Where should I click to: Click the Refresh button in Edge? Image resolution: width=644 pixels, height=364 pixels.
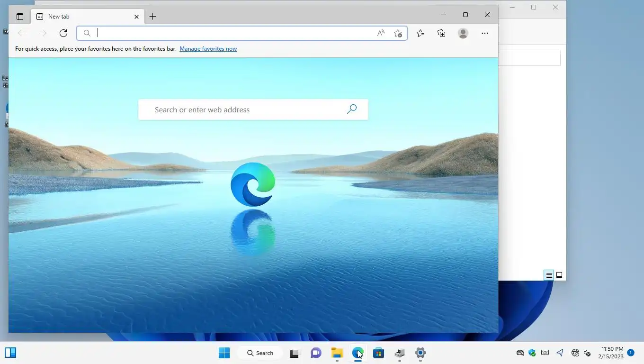click(x=63, y=33)
